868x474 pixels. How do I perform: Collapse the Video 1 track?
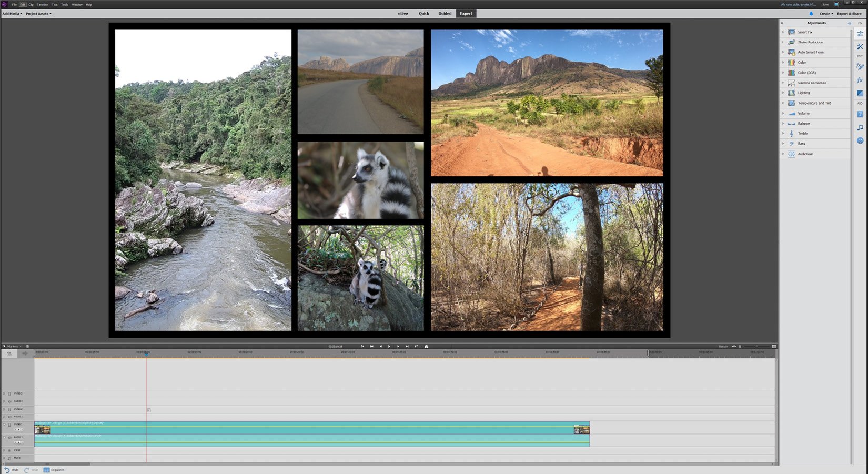pyautogui.click(x=4, y=425)
